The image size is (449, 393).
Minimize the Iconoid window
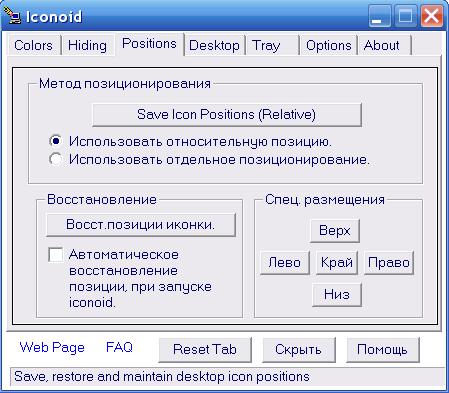pyautogui.click(x=380, y=16)
